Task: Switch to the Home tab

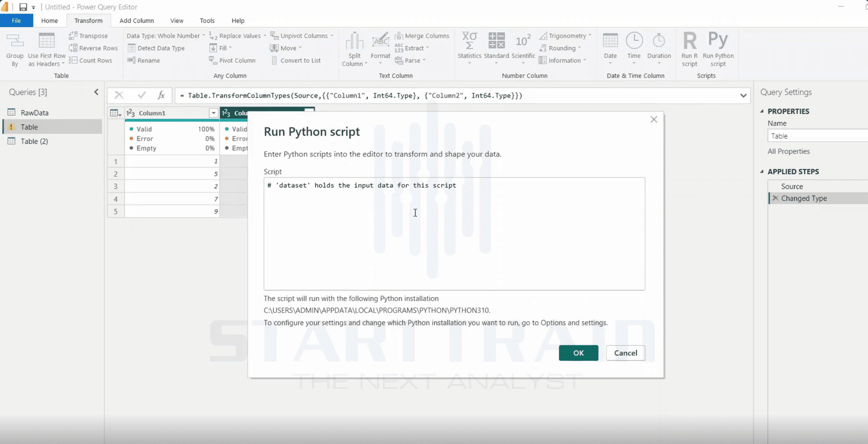Action: [49, 20]
